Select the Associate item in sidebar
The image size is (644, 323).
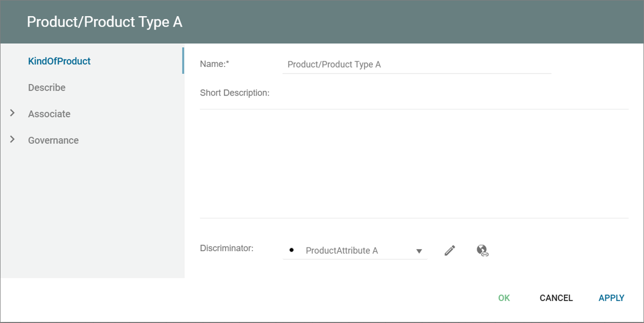49,114
